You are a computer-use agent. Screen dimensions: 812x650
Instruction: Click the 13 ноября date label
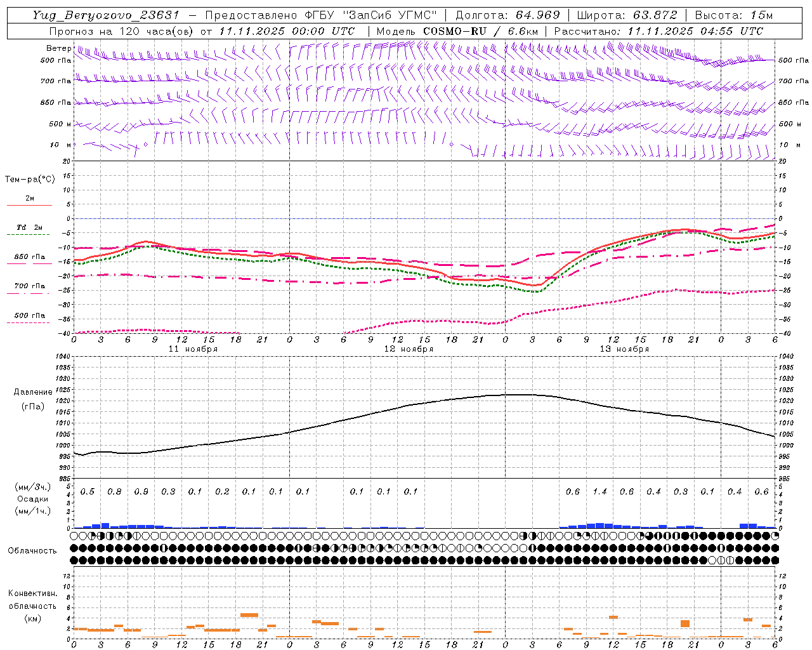[624, 349]
